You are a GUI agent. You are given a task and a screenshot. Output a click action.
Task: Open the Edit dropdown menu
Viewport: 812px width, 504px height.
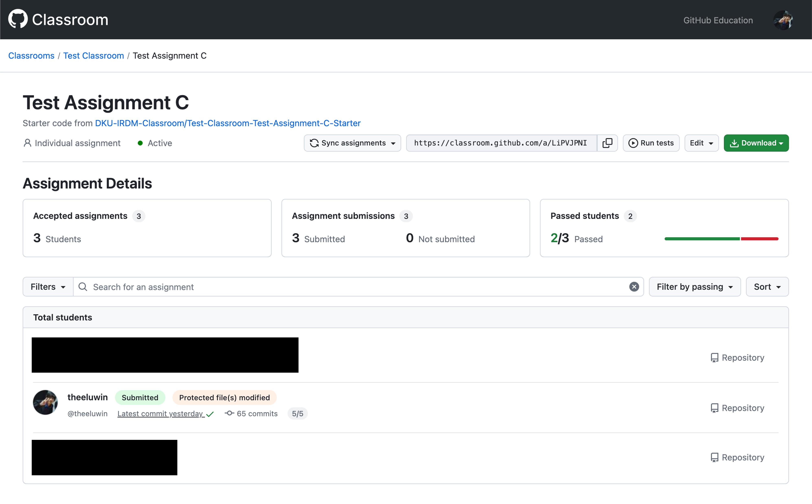click(x=701, y=143)
